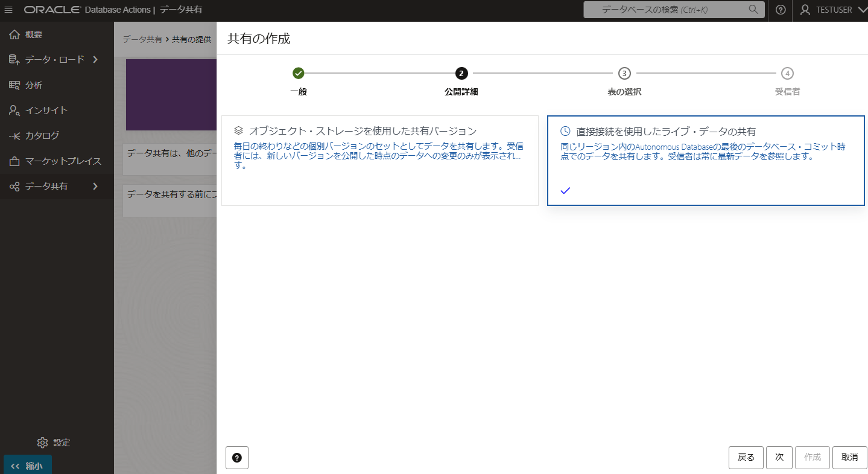Cancel the wizard with 取消
The width and height of the screenshot is (868, 474).
tap(849, 457)
